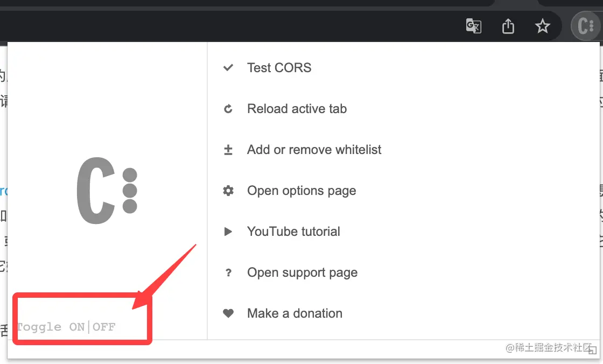Choose Reload active tab
This screenshot has height=364, width=603.
tap(297, 109)
